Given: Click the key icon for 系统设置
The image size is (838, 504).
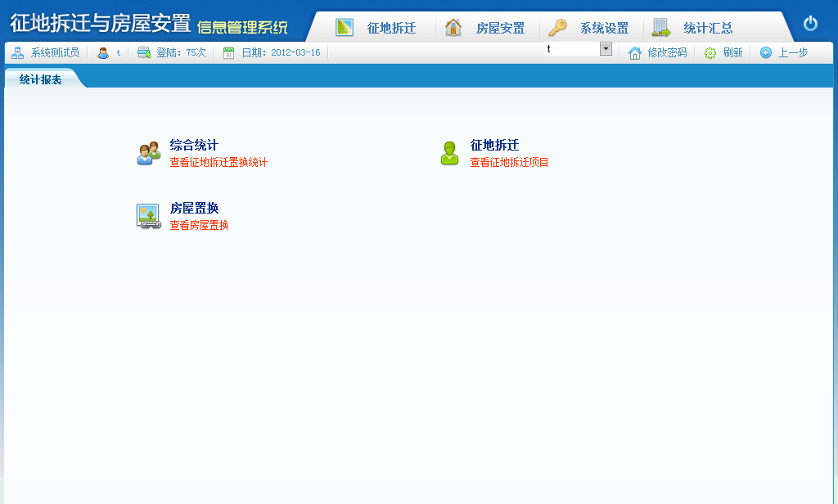Looking at the screenshot, I should (557, 27).
